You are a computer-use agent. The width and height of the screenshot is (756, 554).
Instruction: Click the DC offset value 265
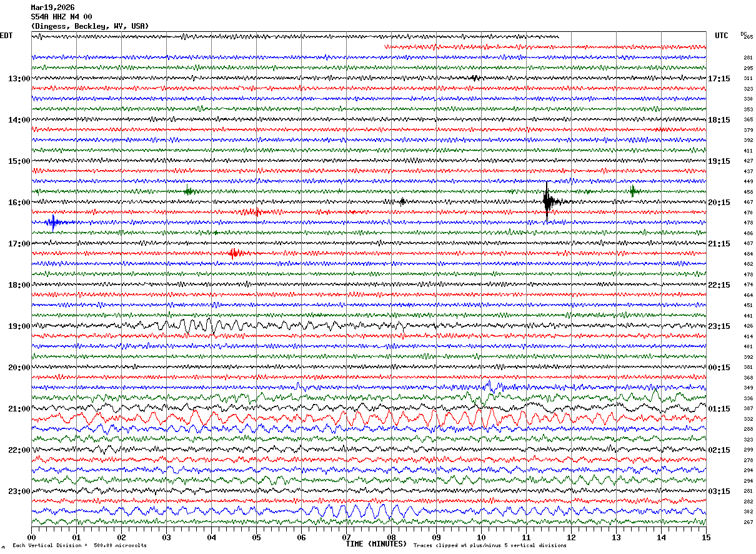pyautogui.click(x=748, y=37)
